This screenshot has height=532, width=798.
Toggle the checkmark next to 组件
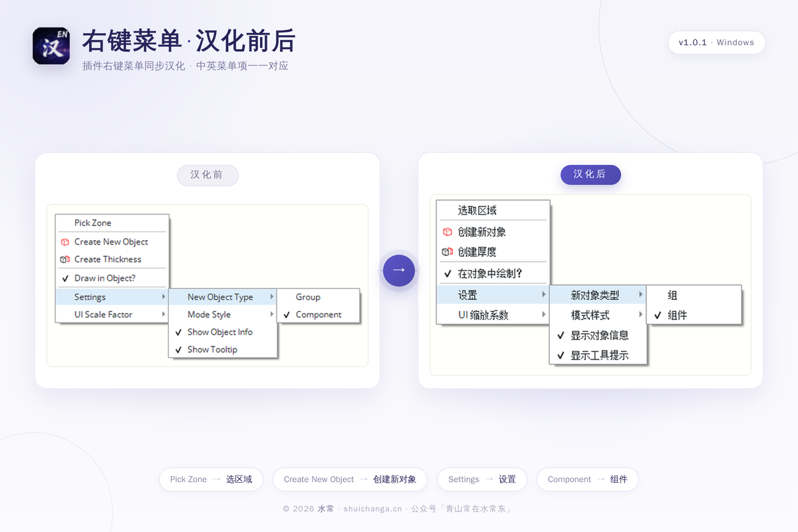coord(658,315)
